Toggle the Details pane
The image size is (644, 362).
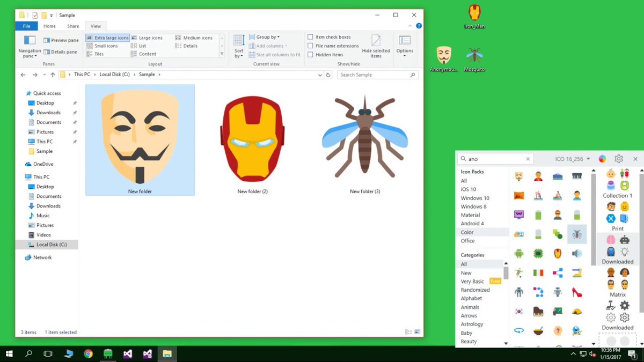pyautogui.click(x=60, y=52)
